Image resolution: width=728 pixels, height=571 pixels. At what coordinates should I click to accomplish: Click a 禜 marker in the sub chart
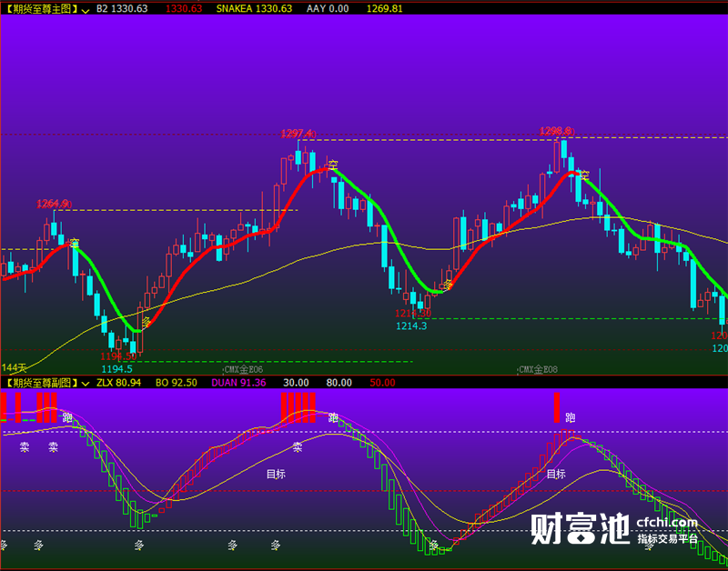tap(23, 446)
